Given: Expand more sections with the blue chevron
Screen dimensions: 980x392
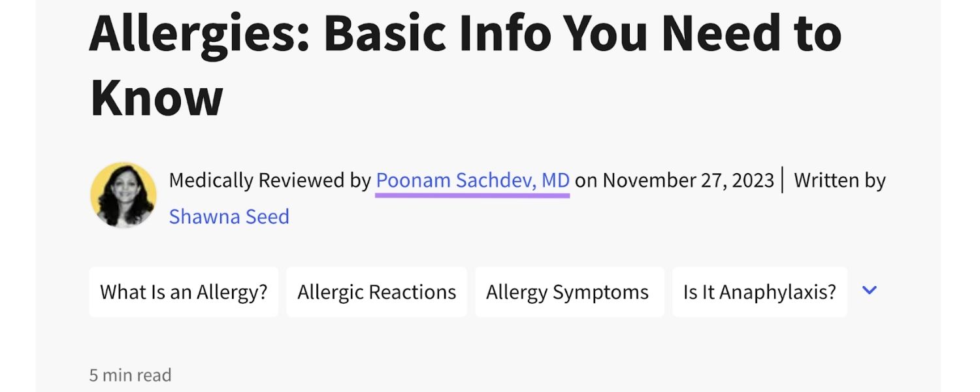Looking at the screenshot, I should [x=869, y=290].
